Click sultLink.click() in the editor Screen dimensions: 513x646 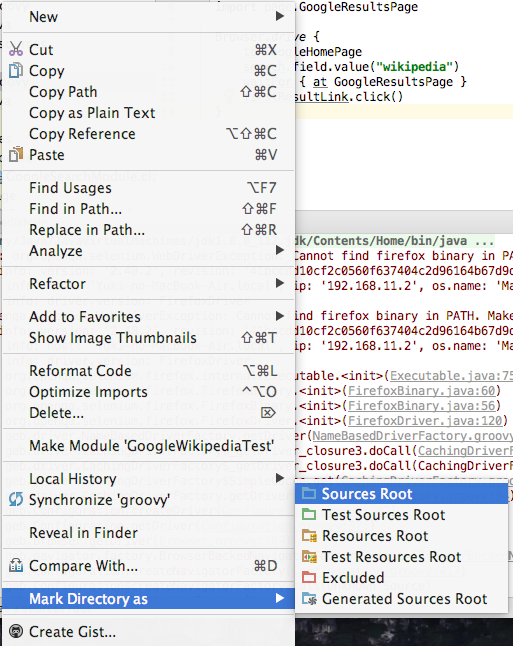pos(349,97)
